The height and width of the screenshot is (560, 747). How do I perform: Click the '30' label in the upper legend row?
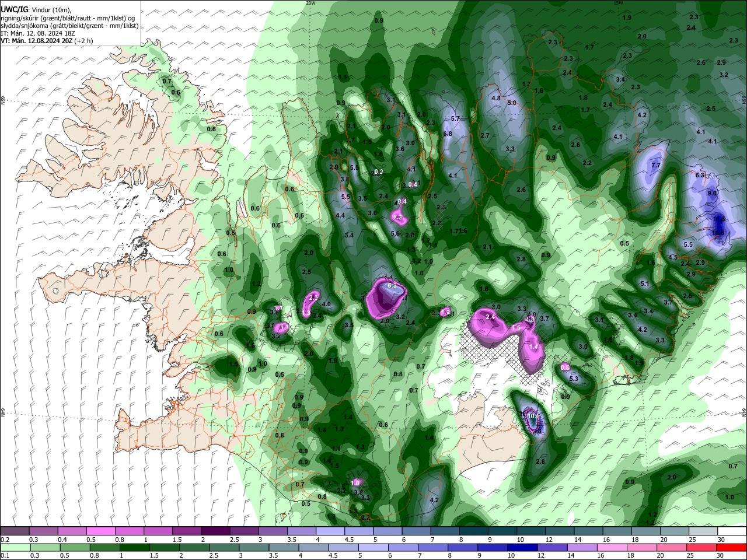721,540
